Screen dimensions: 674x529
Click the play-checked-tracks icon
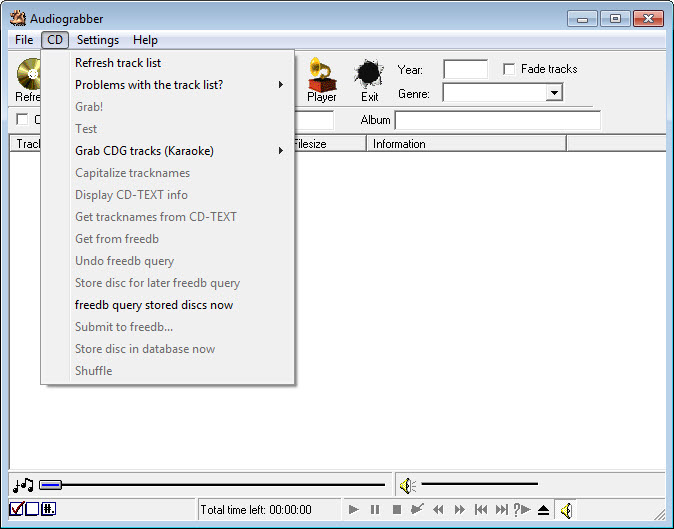point(417,510)
